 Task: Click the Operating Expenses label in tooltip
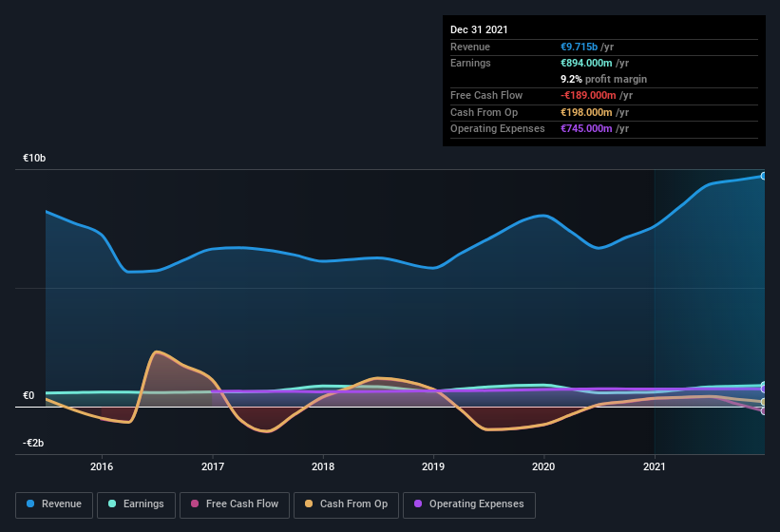click(x=498, y=128)
